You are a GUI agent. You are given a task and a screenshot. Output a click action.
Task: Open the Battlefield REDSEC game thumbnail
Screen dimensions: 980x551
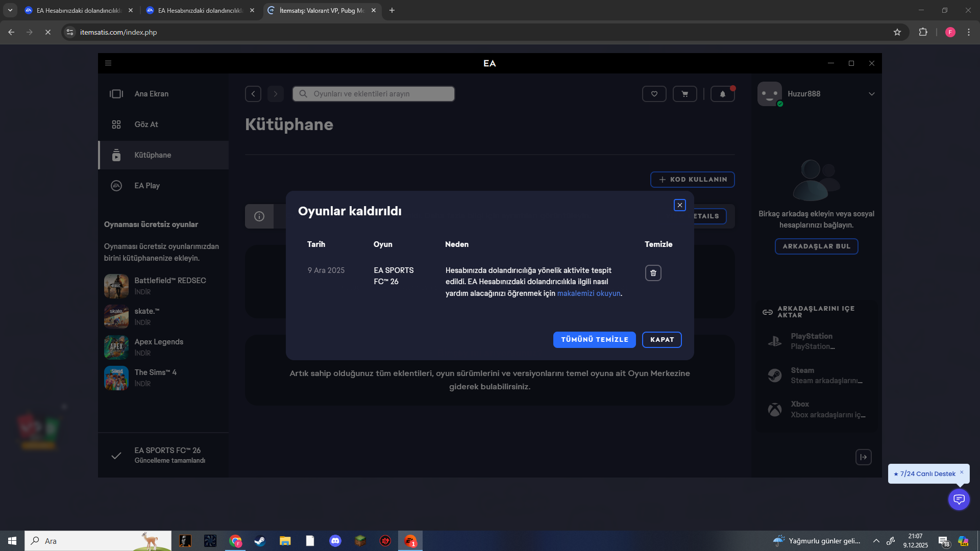click(x=116, y=286)
